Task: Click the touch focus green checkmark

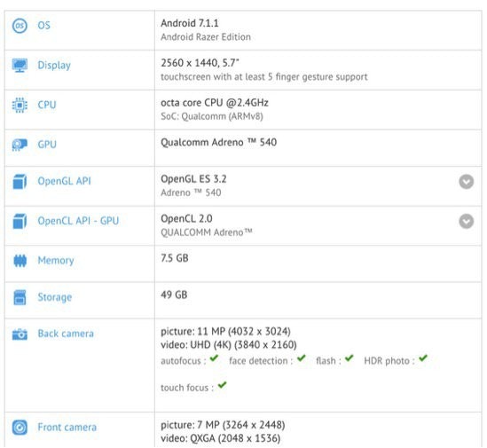Action: 222,385
